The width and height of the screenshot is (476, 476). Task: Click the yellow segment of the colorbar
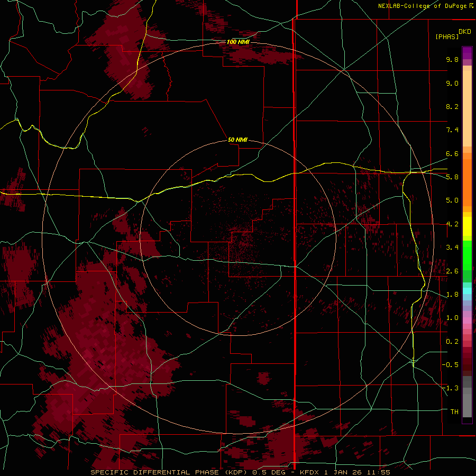(x=467, y=226)
